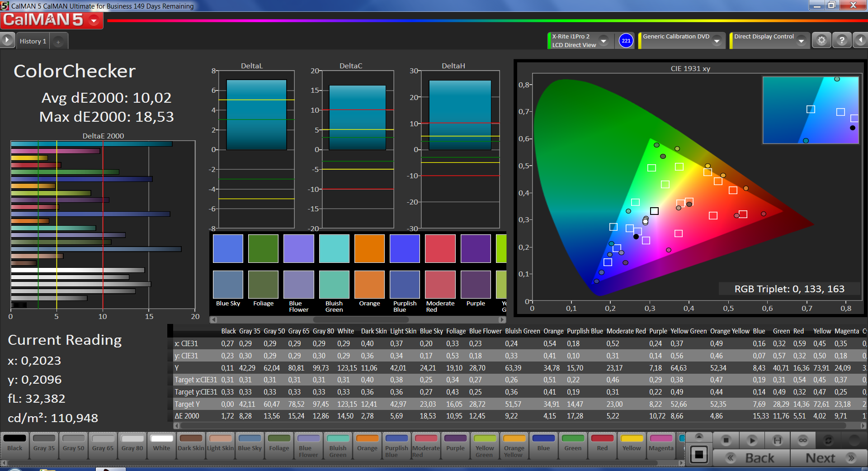The height and width of the screenshot is (471, 868).
Task: Expand the up-arrow panel above pattern window icon
Action: pos(699,437)
